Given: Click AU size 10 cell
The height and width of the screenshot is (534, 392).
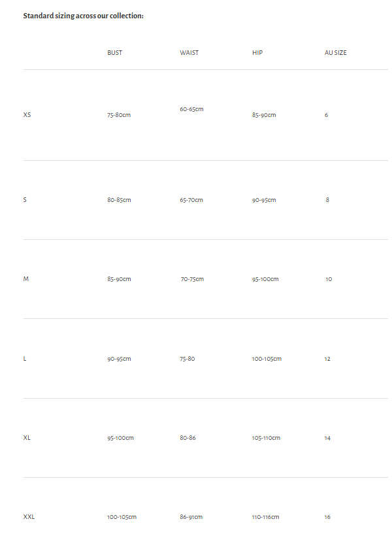Looking at the screenshot, I should pyautogui.click(x=329, y=279).
